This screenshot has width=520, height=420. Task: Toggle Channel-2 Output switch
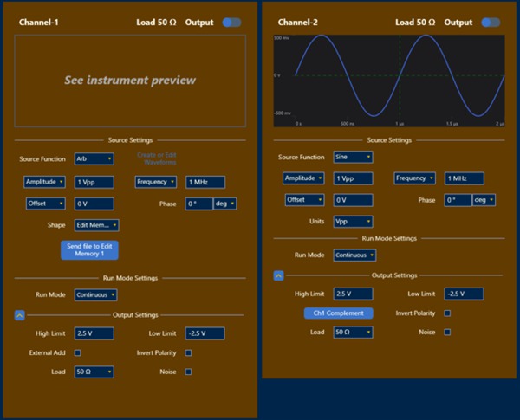(x=491, y=22)
